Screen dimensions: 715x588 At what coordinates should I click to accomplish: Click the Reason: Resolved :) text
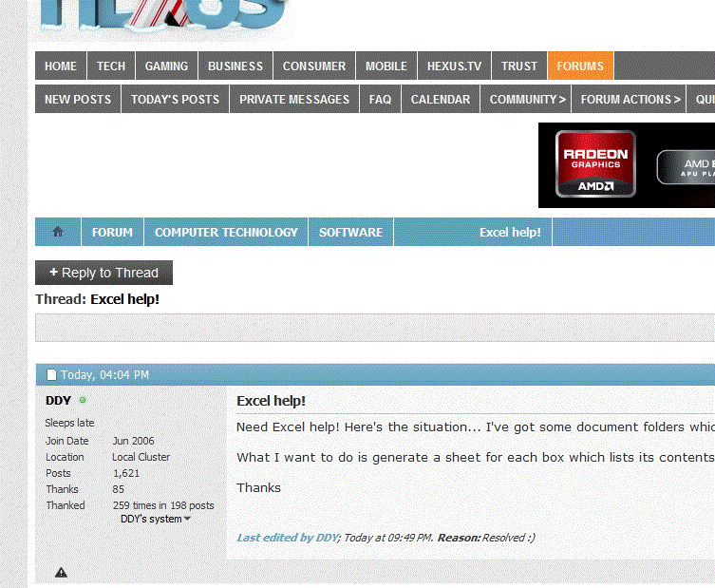click(x=486, y=538)
